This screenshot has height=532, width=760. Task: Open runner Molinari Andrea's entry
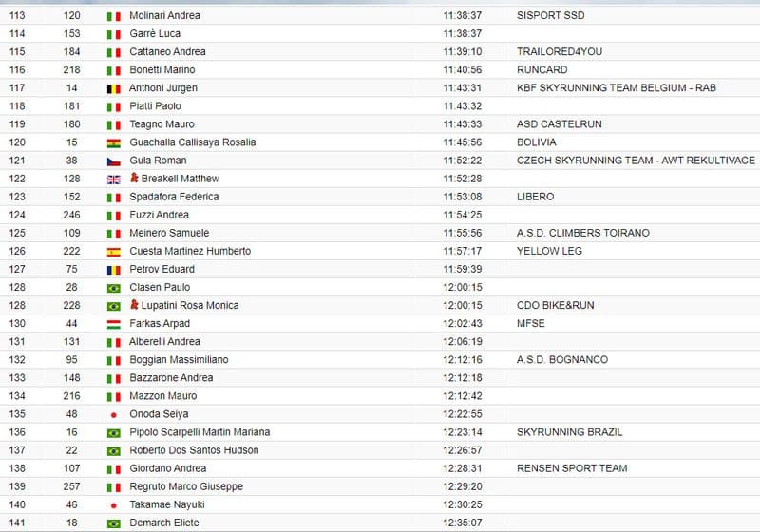point(164,16)
